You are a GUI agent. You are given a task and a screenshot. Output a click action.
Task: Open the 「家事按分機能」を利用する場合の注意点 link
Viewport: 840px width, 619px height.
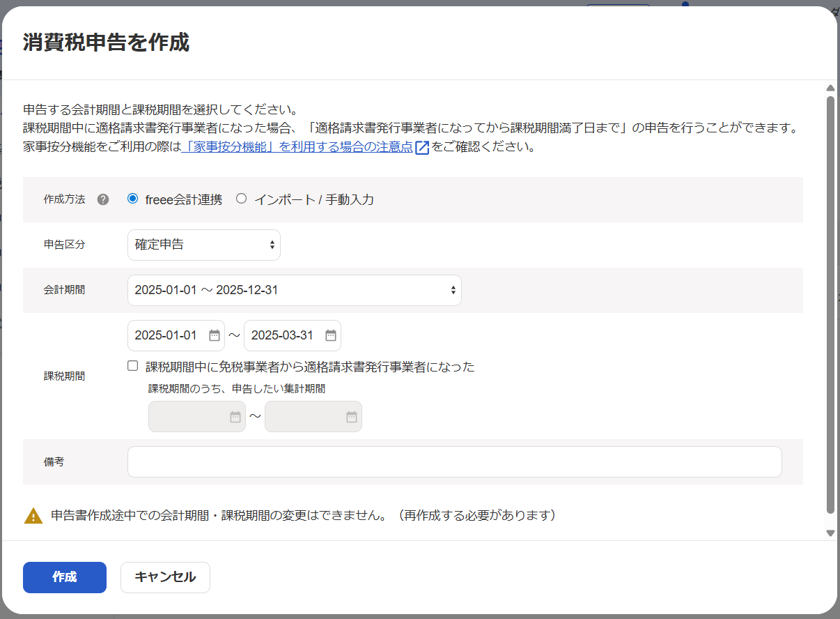click(x=297, y=148)
